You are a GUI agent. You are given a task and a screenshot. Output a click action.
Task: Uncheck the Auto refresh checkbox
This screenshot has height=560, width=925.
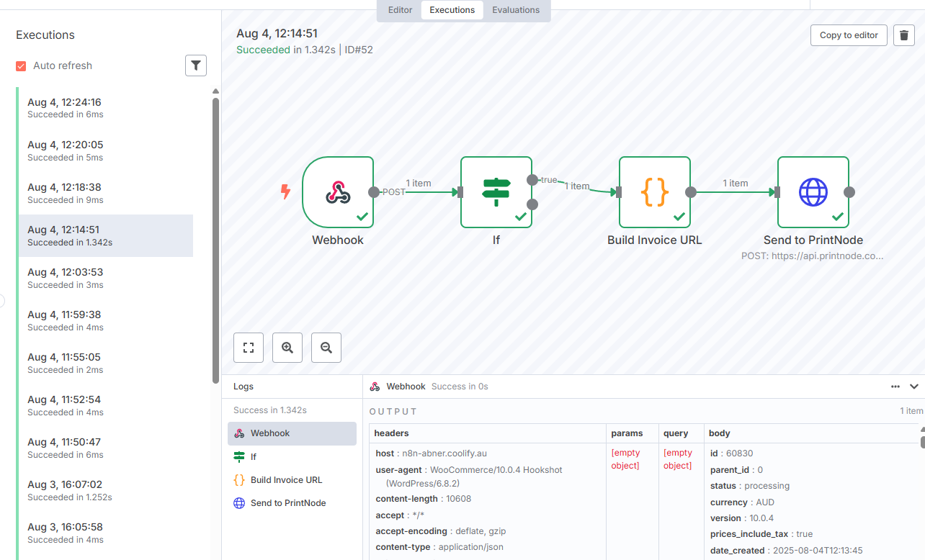22,66
